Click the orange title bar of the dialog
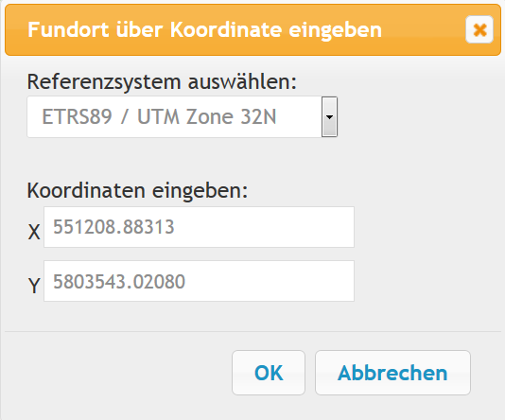 coord(252,29)
